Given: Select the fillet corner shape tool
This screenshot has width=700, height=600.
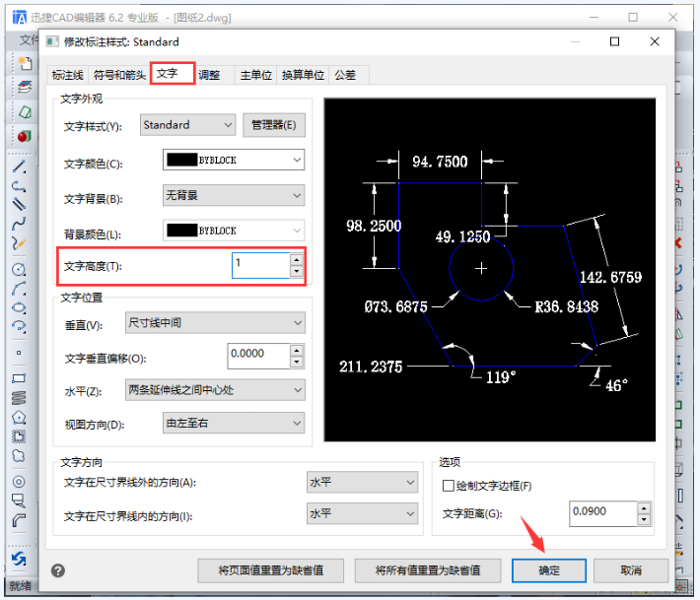Looking at the screenshot, I should point(19,520).
